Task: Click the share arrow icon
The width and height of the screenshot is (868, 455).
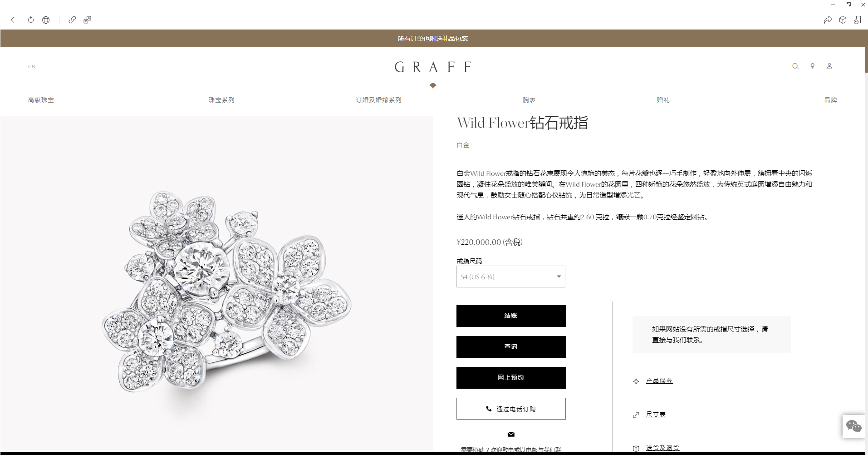Action: point(828,20)
